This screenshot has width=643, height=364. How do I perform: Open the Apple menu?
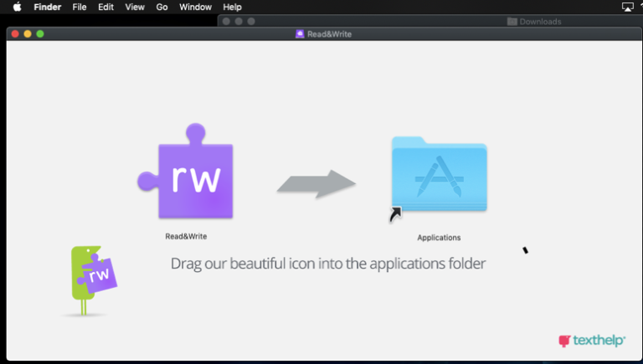click(x=16, y=7)
